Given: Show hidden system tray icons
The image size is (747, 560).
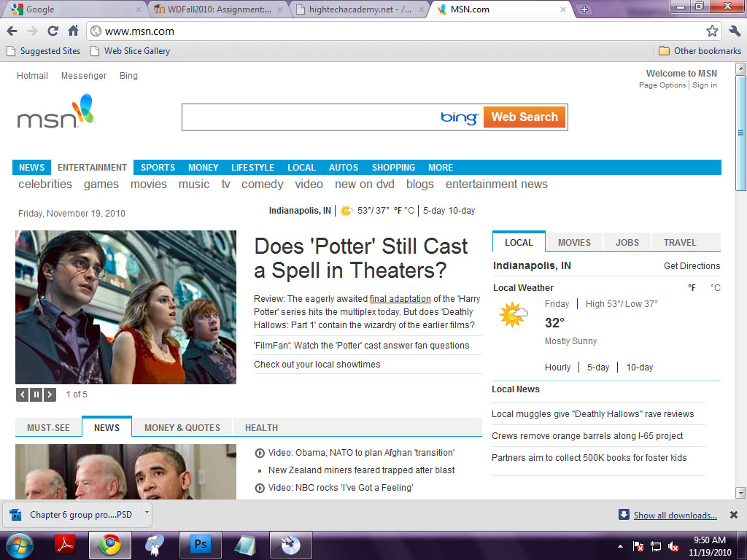Looking at the screenshot, I should click(x=620, y=545).
